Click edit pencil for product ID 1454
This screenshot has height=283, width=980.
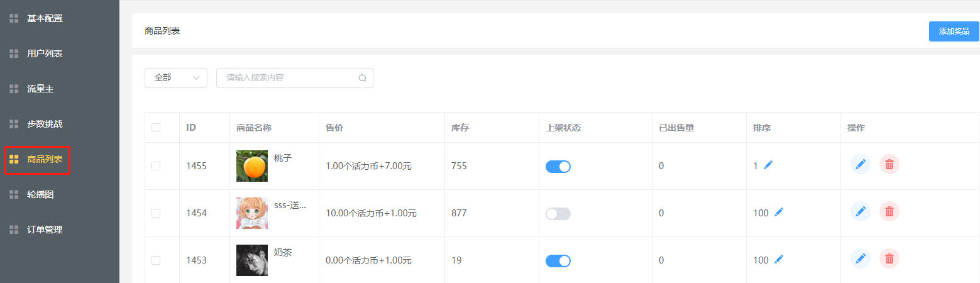861,212
